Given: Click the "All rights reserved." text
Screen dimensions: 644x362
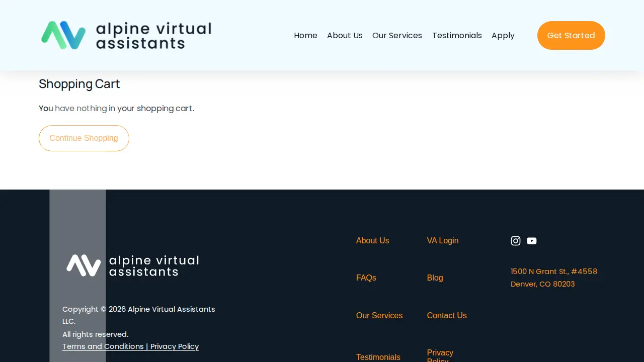Looking at the screenshot, I should tap(95, 334).
